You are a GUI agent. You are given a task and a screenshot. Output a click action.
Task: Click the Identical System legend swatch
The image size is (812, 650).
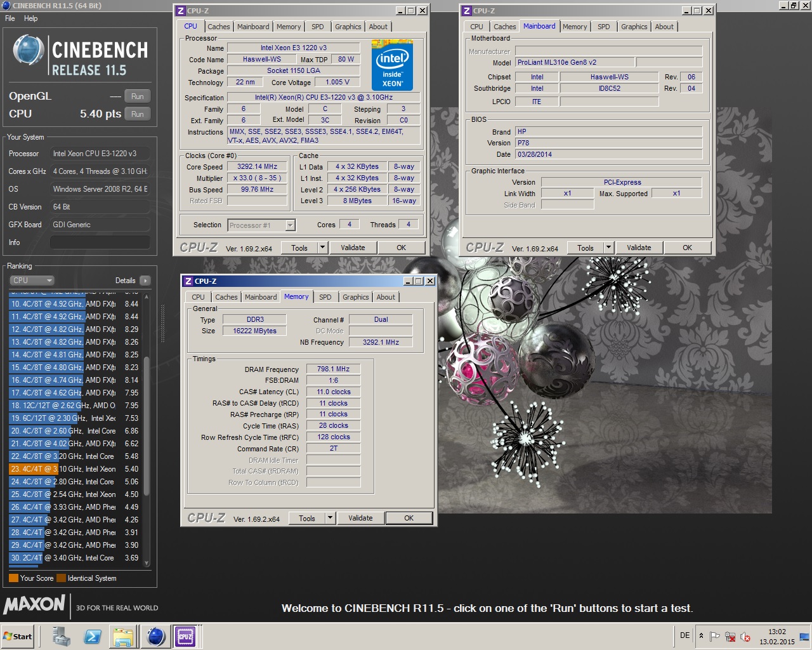(x=61, y=578)
